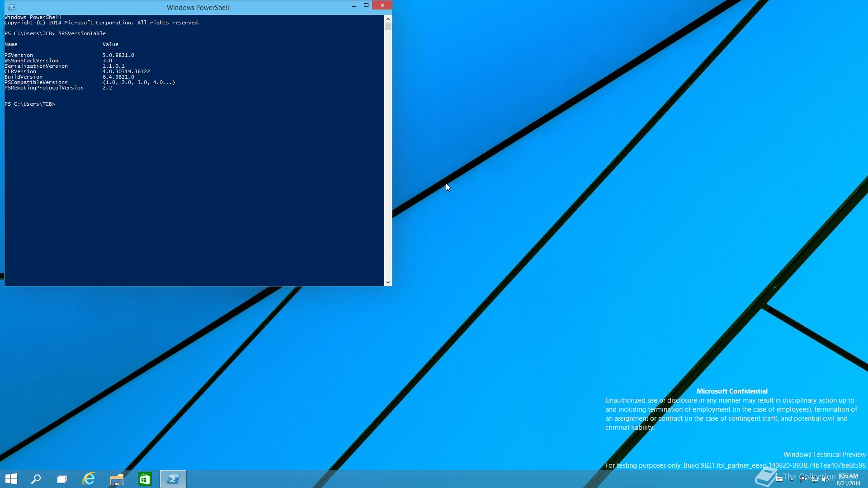Click the PowerShell scrollbar track below thumb
This screenshot has height=488, width=868.
coord(388,154)
